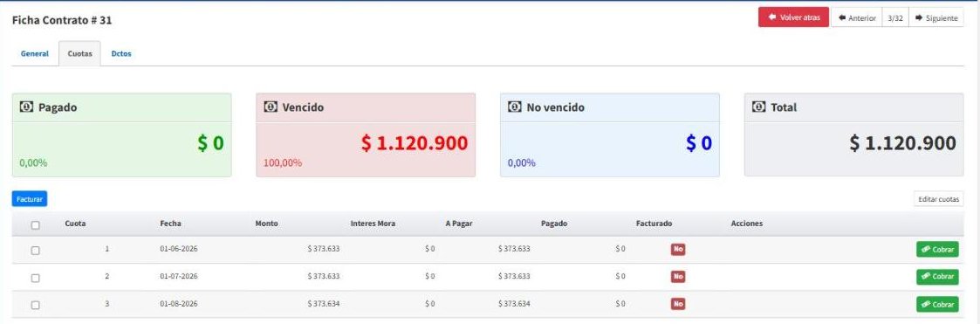Viewport: 980px width, 324px height.
Task: Click the Monto $ 373.634 in row 3
Action: (323, 304)
